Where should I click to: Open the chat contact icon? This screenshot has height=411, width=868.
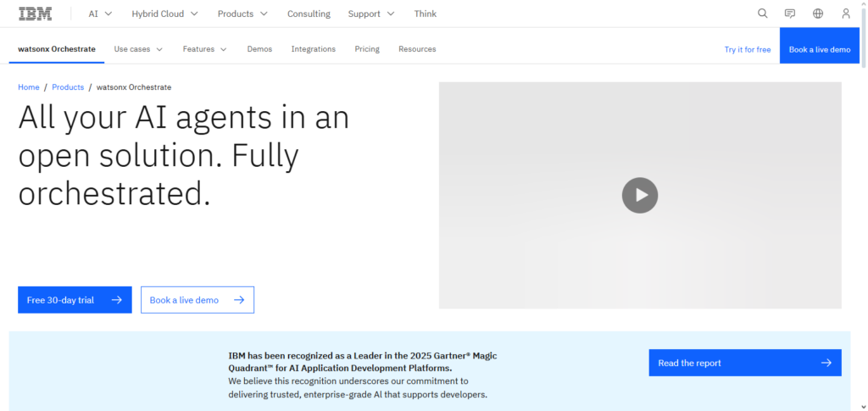pos(790,14)
